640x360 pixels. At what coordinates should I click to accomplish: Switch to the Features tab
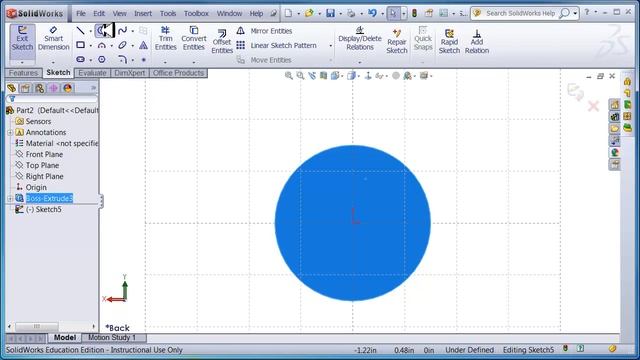[x=23, y=73]
